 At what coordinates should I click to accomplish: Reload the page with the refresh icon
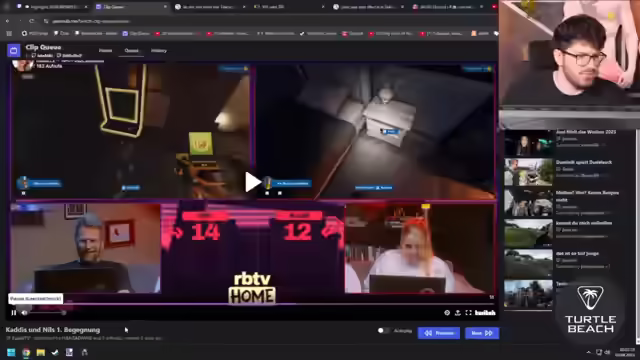(x=32, y=21)
